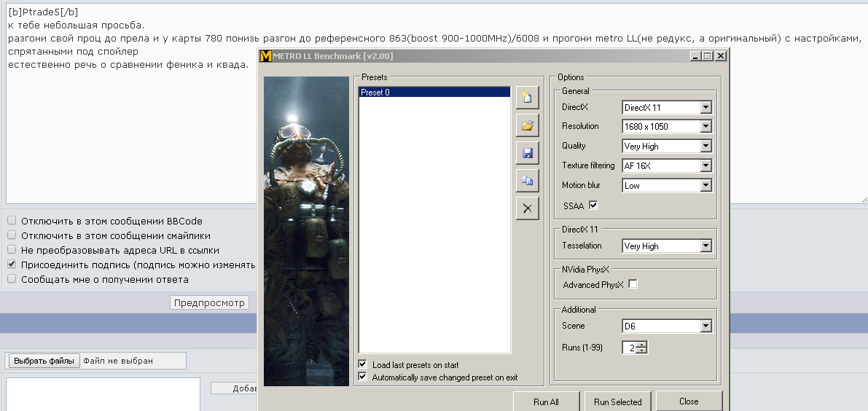Duplicate the preset with the copy icon

[527, 180]
